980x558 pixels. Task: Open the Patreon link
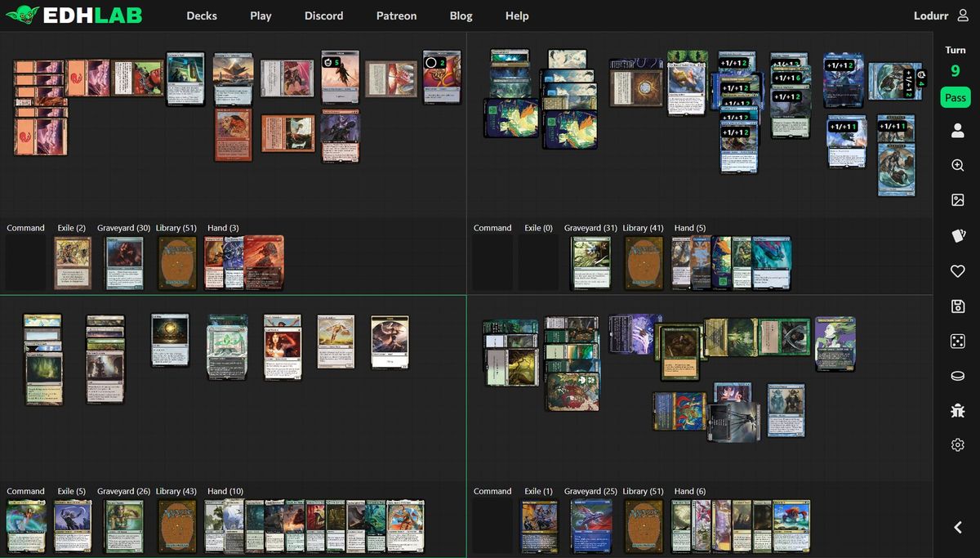(396, 16)
